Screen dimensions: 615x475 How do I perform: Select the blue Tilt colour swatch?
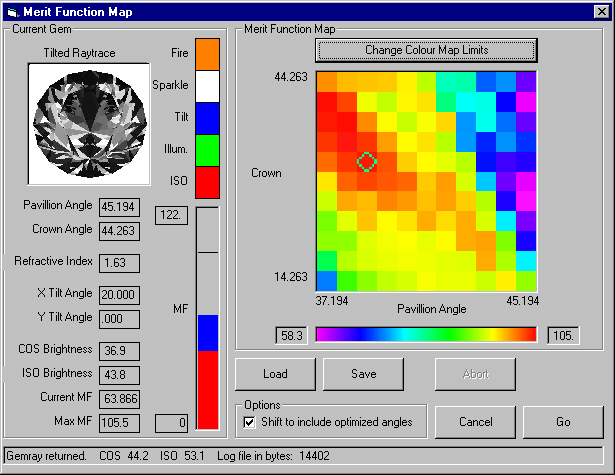pyautogui.click(x=207, y=119)
